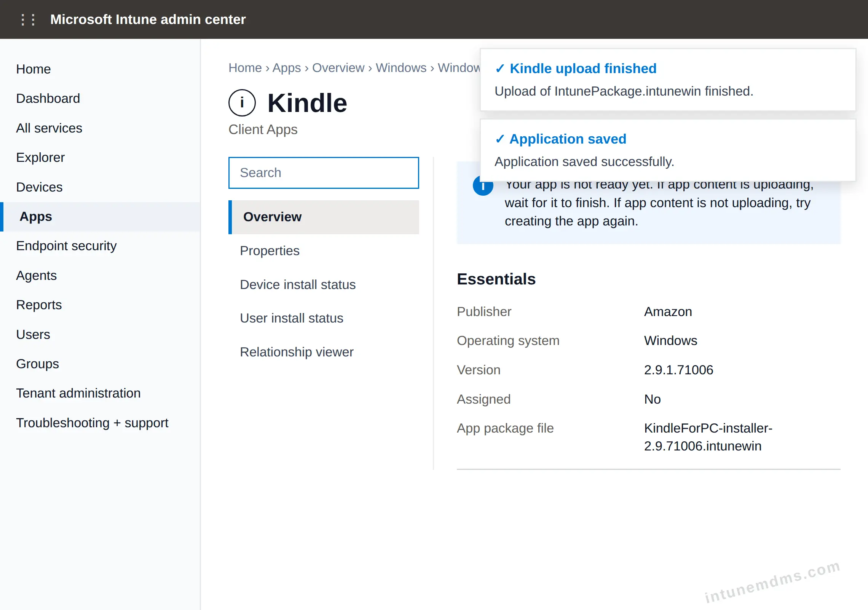
Task: Click the App package file label
Action: [505, 428]
